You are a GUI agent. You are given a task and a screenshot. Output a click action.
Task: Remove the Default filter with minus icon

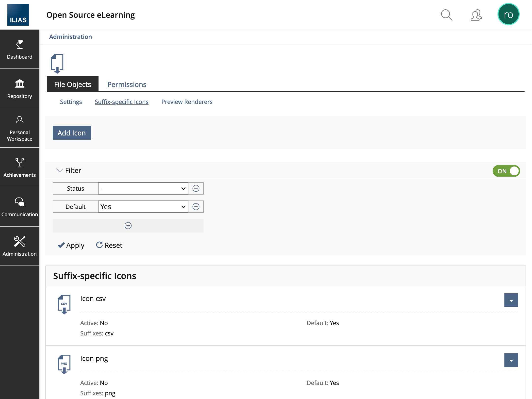196,207
